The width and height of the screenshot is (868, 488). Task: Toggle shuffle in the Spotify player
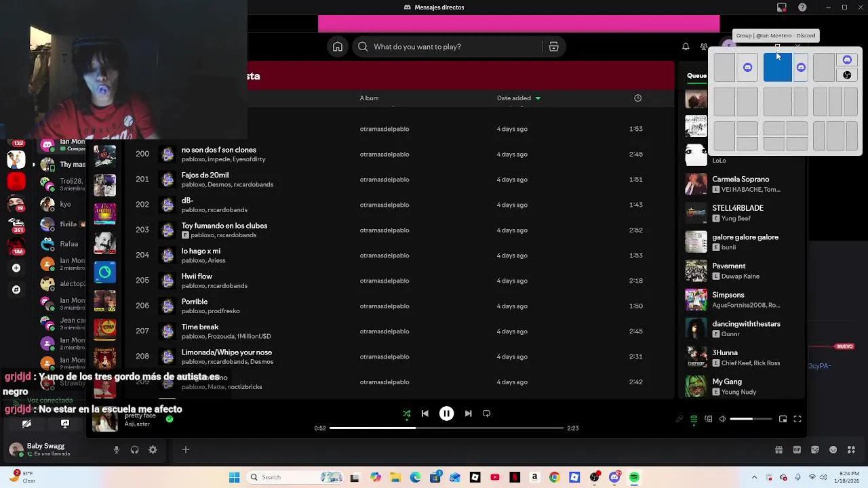pos(406,413)
